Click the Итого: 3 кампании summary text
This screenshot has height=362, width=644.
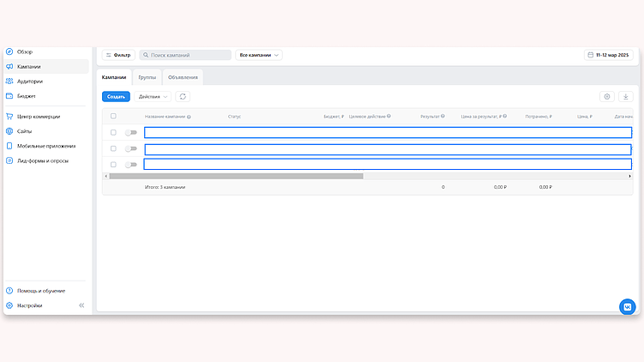(165, 187)
